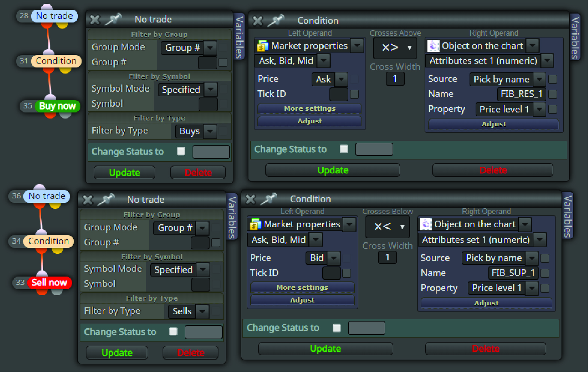This screenshot has height=372, width=588.
Task: Click Delete in top Condition panel
Action: 493,170
